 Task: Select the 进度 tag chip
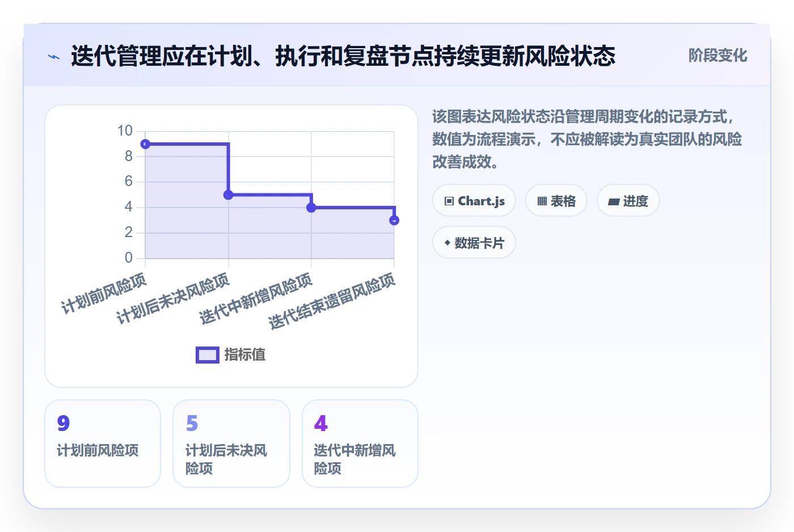[628, 201]
